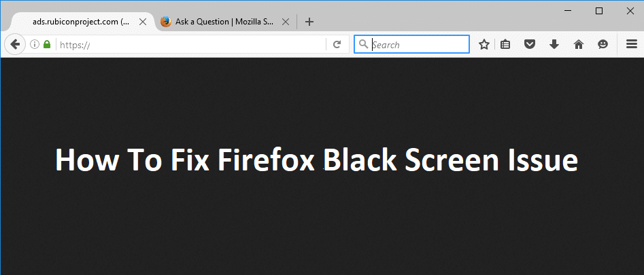
Task: Open the hamburger menu
Action: pos(630,45)
